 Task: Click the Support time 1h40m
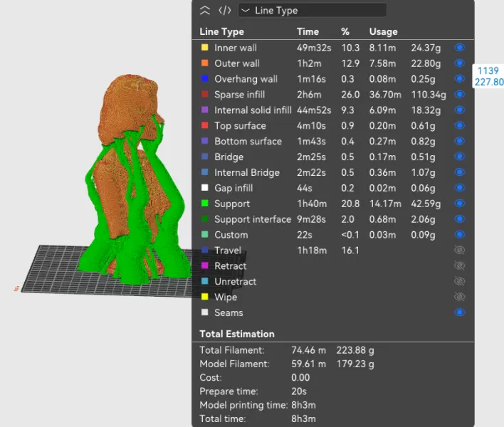(x=312, y=204)
